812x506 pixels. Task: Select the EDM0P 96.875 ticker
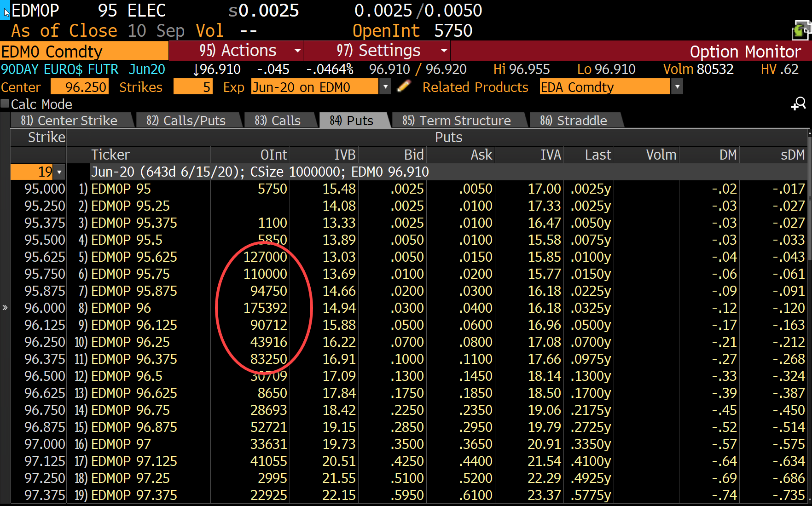(x=134, y=427)
